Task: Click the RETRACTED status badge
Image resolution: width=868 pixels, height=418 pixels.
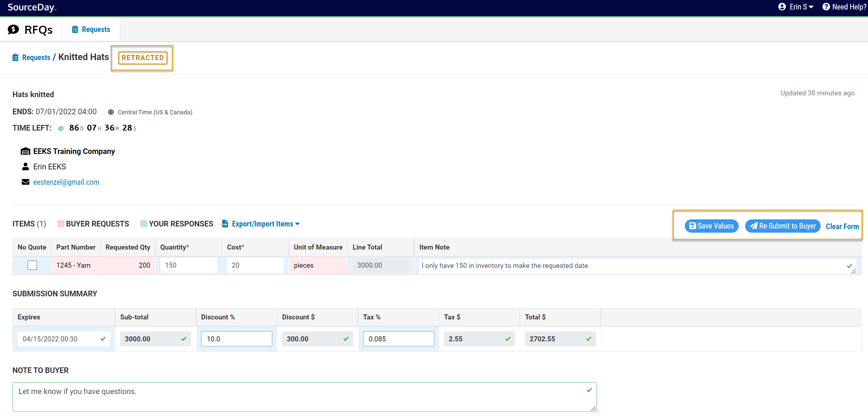Action: point(143,58)
